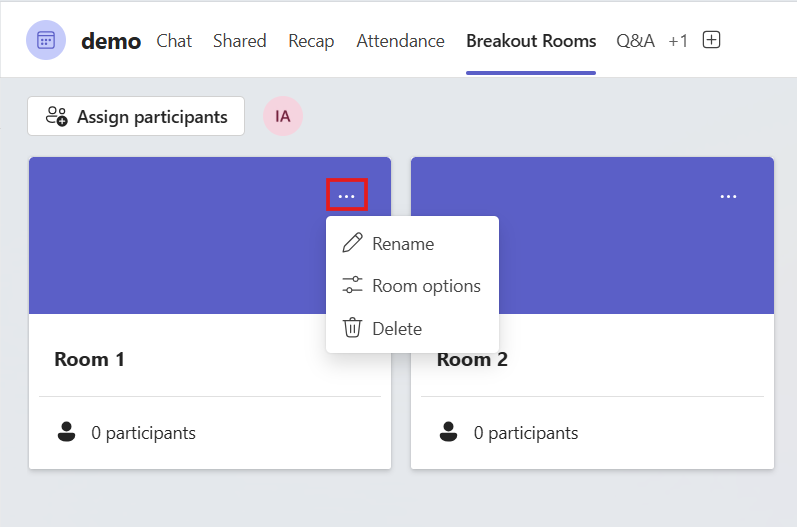
Task: Choose Room options in context menu
Action: (x=426, y=286)
